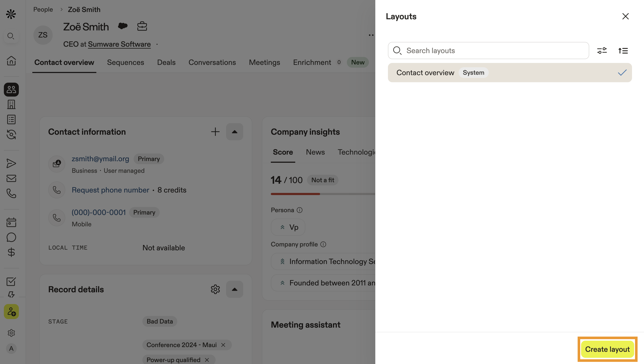Switch to the Conversations tab
The height and width of the screenshot is (364, 644).
212,62
